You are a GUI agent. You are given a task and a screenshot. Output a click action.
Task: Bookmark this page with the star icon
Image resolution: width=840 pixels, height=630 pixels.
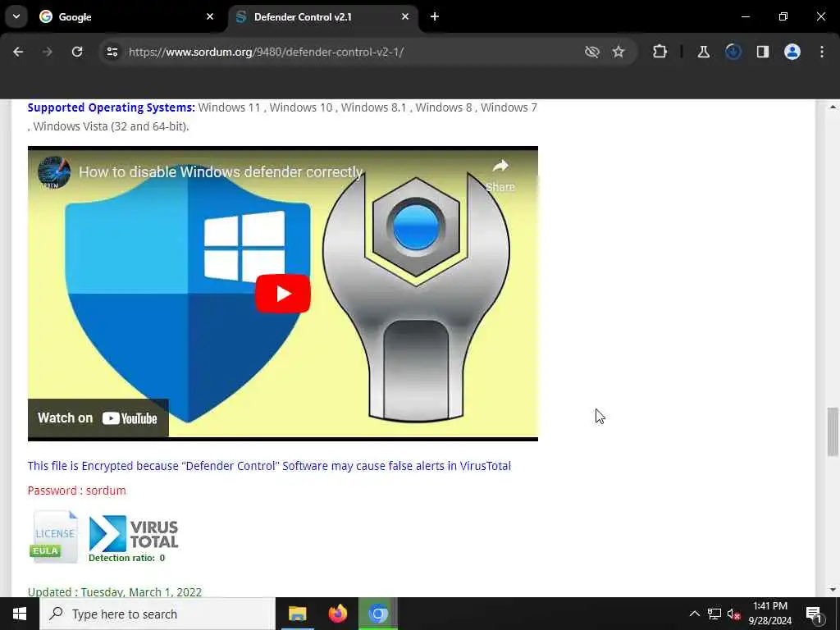619,52
